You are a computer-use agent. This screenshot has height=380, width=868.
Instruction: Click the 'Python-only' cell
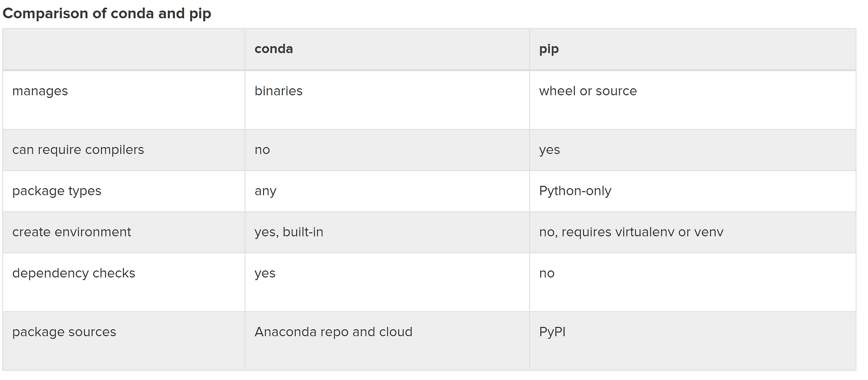coord(575,191)
